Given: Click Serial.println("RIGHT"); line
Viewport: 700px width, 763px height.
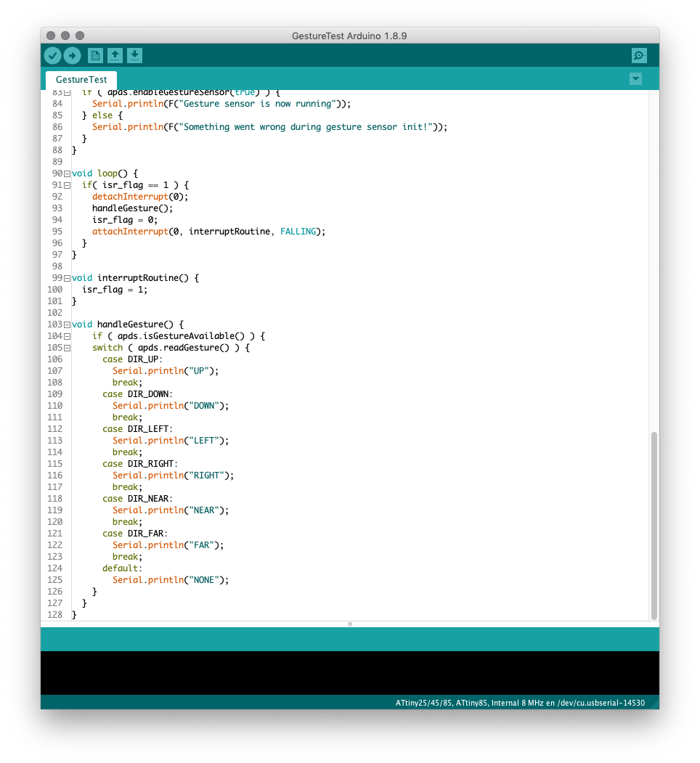Looking at the screenshot, I should point(174,476).
